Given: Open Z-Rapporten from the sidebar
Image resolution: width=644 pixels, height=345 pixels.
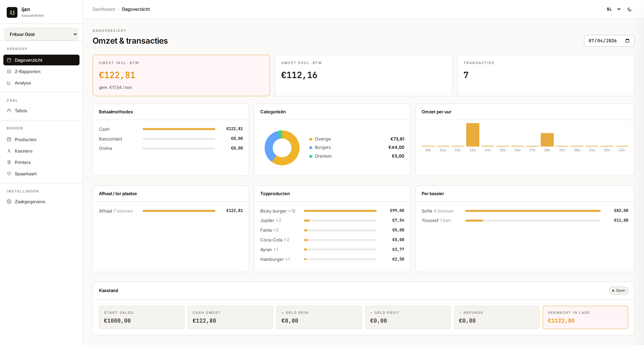Looking at the screenshot, I should [41, 71].
